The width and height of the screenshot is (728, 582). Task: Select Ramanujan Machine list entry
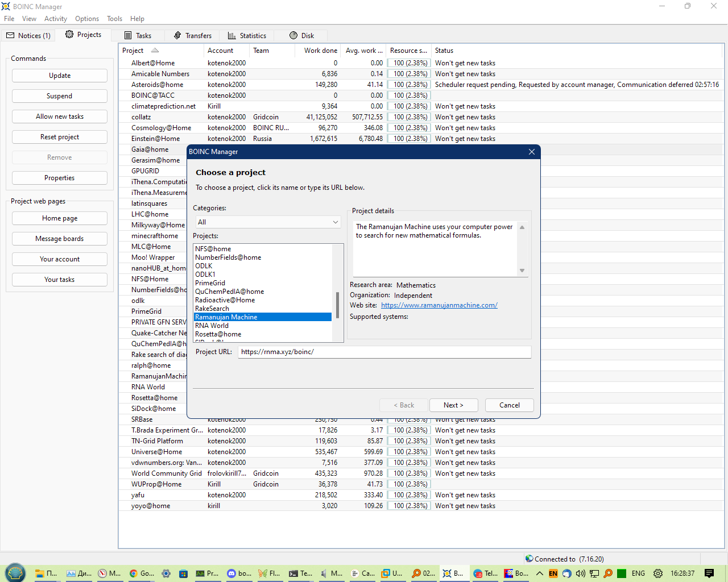(x=262, y=317)
